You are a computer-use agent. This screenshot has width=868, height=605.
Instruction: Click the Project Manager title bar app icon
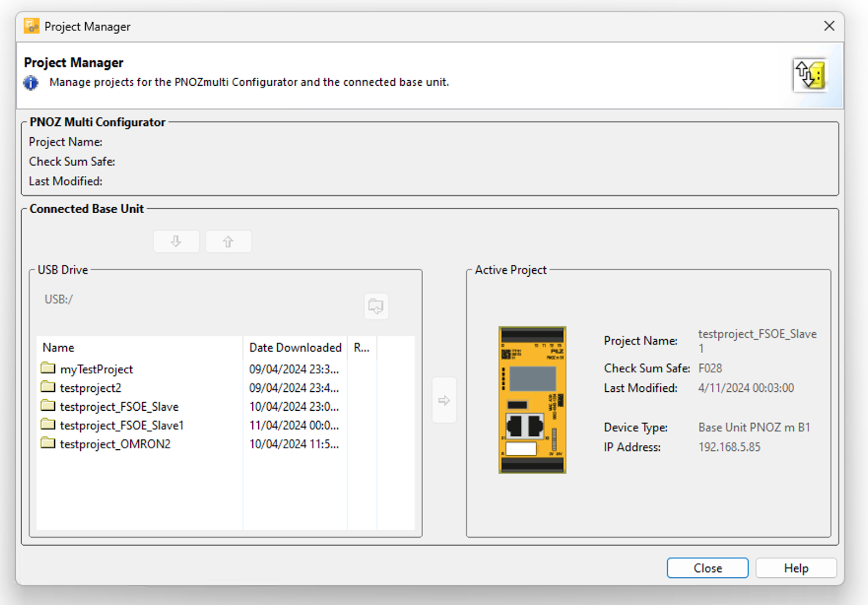click(31, 26)
